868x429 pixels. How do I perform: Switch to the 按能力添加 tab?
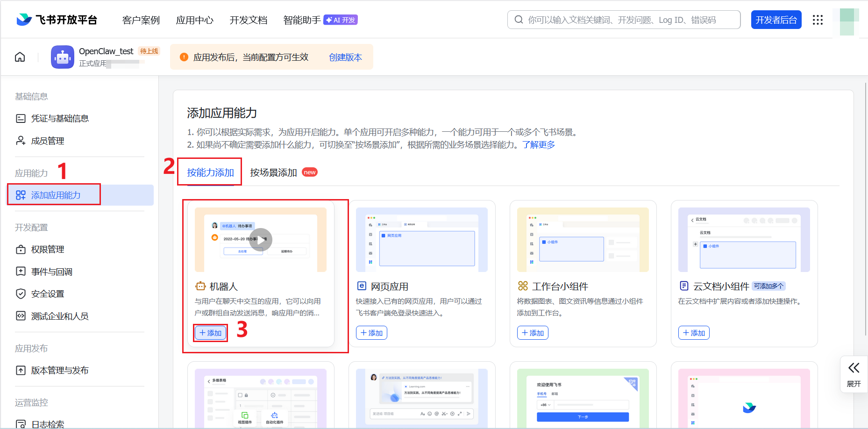[210, 172]
